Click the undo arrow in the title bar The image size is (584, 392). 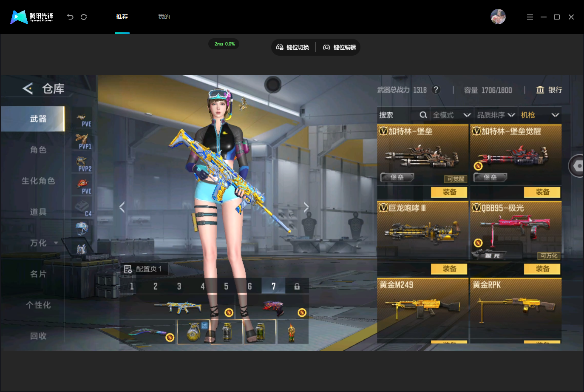tap(70, 17)
